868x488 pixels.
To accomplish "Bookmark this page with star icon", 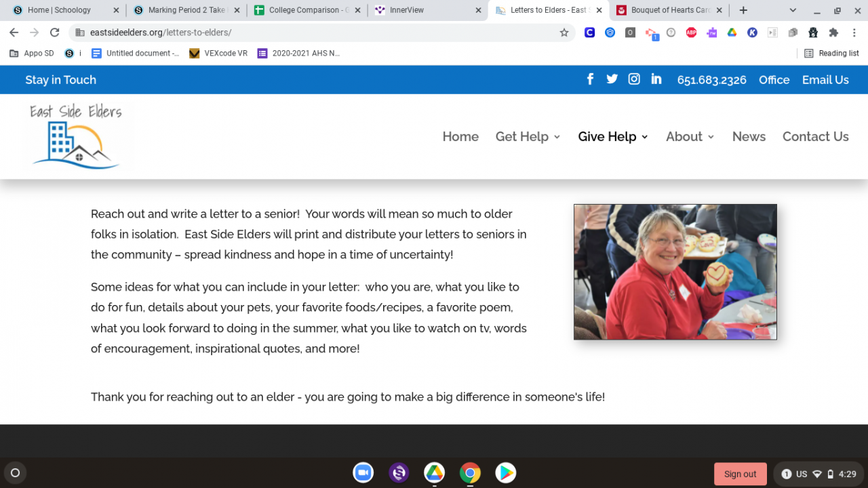I will click(x=564, y=33).
